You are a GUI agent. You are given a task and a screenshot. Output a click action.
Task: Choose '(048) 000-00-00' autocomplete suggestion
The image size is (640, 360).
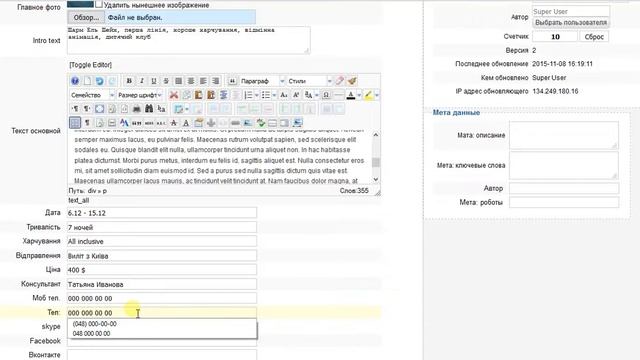tap(94, 324)
